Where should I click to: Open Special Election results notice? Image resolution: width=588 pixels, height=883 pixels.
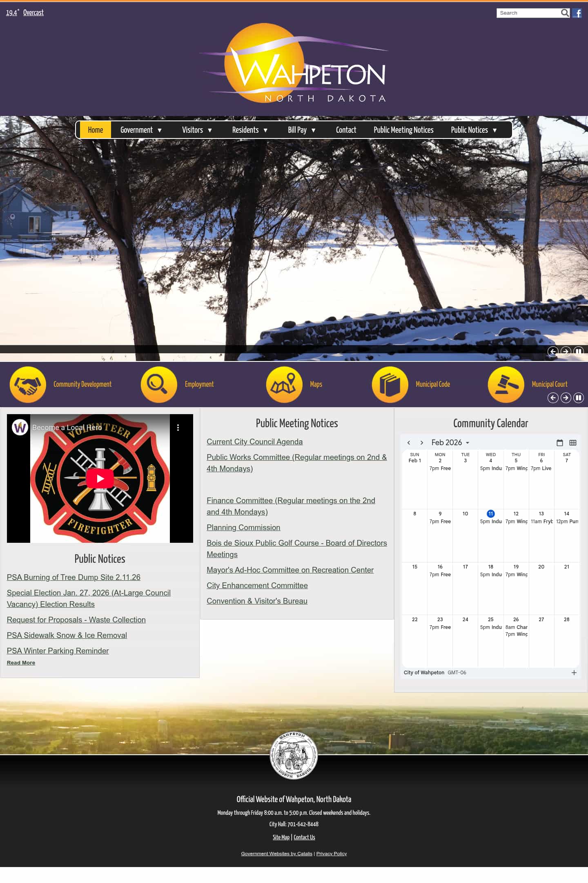tap(89, 599)
